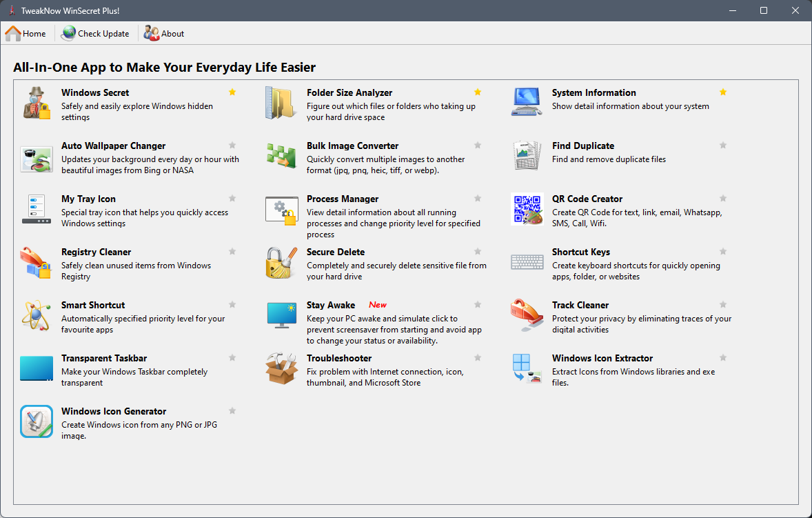Viewport: 812px width, 518px height.
Task: Go to Home in the toolbar
Action: pyautogui.click(x=26, y=33)
